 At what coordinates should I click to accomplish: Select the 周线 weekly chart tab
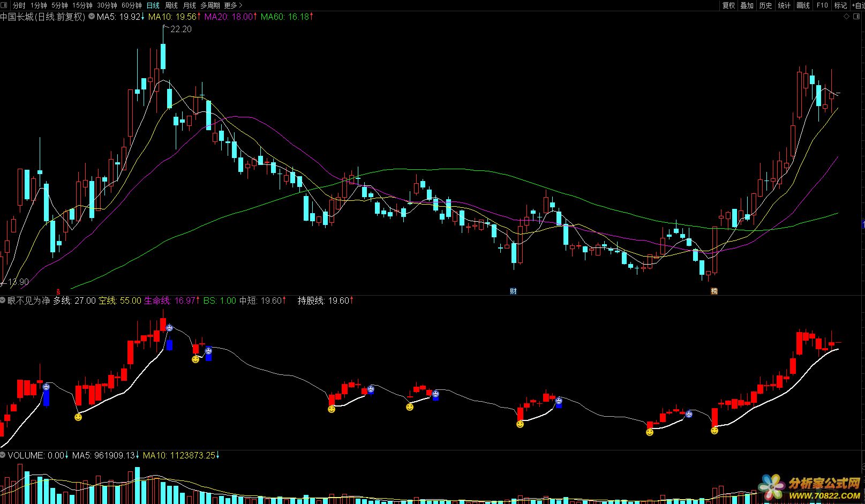pos(171,5)
